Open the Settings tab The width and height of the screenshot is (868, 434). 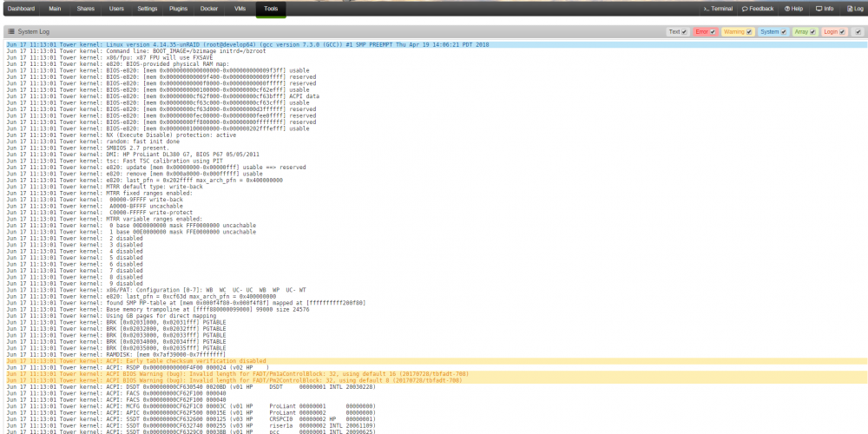pyautogui.click(x=148, y=9)
